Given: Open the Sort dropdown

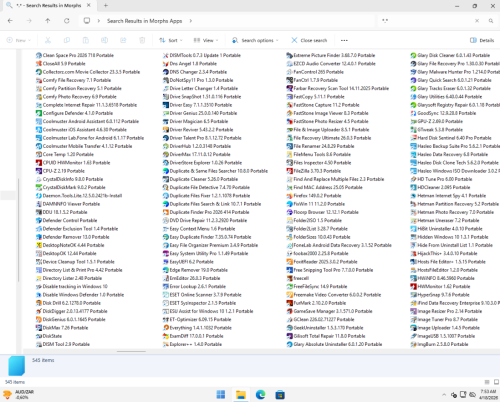Looking at the screenshot, I should [171, 40].
